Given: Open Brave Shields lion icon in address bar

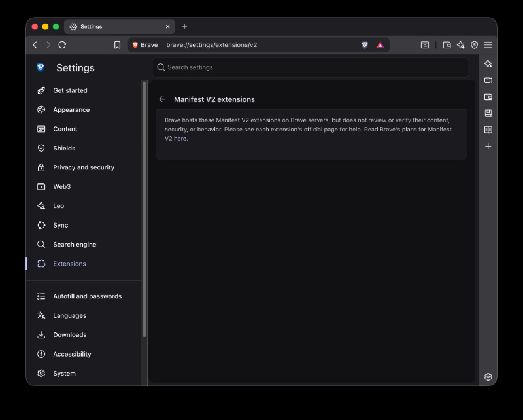Looking at the screenshot, I should click(x=365, y=44).
